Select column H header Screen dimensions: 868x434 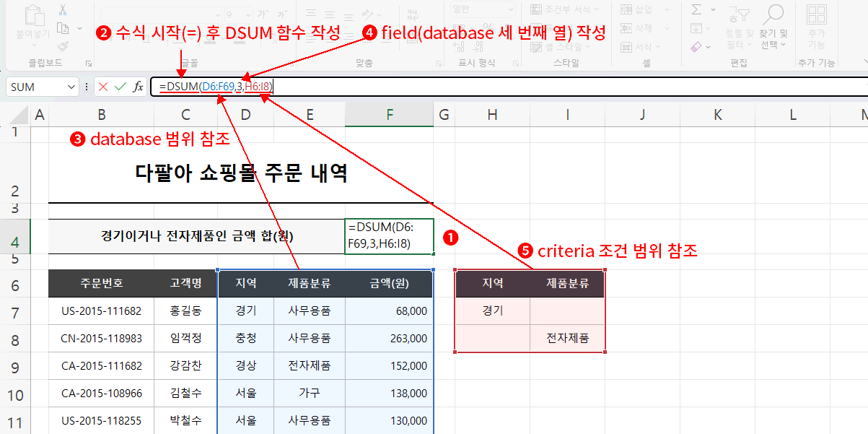pyautogui.click(x=492, y=114)
